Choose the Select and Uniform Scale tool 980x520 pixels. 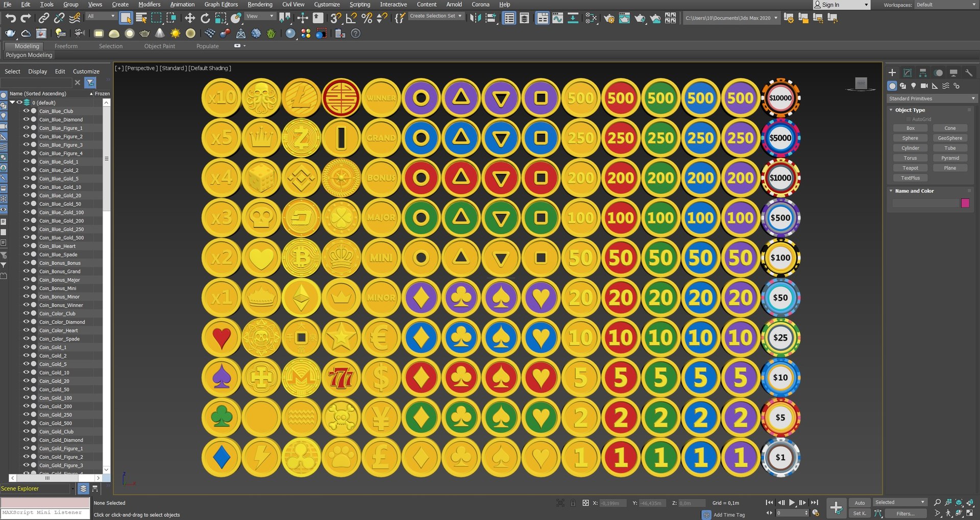click(220, 18)
